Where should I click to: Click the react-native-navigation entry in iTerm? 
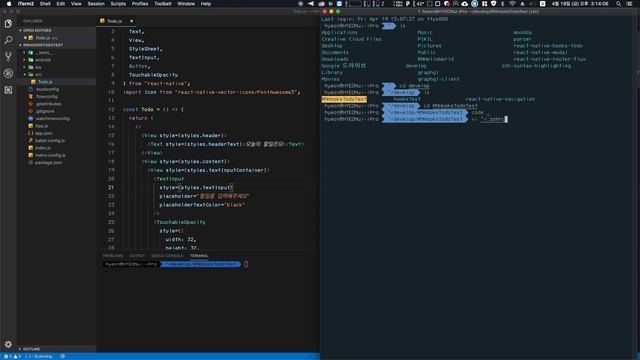pyautogui.click(x=500, y=99)
